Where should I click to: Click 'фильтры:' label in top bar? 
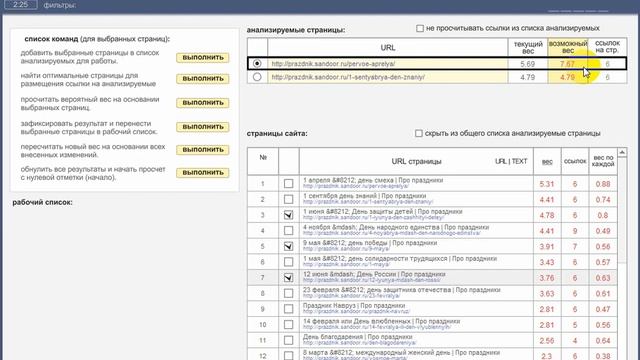pyautogui.click(x=60, y=5)
